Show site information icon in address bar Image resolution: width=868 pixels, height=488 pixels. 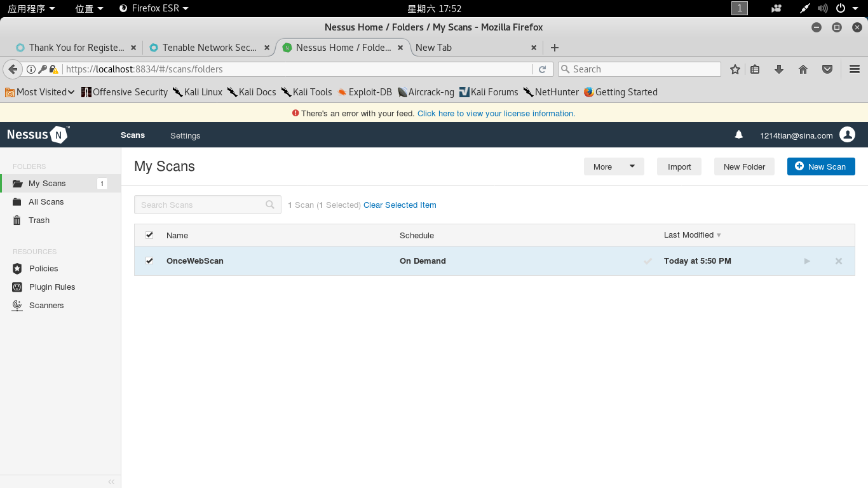(31, 69)
